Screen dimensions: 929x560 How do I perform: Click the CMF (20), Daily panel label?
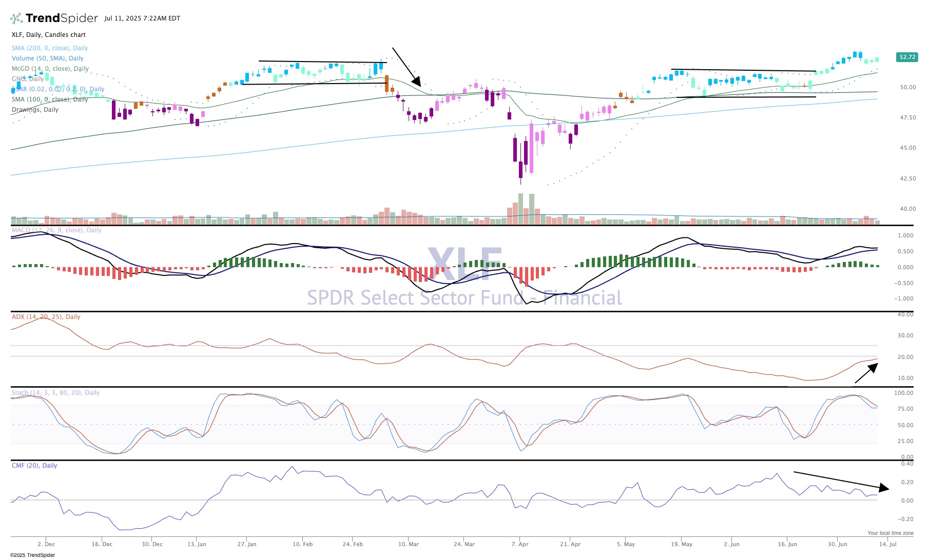34,466
